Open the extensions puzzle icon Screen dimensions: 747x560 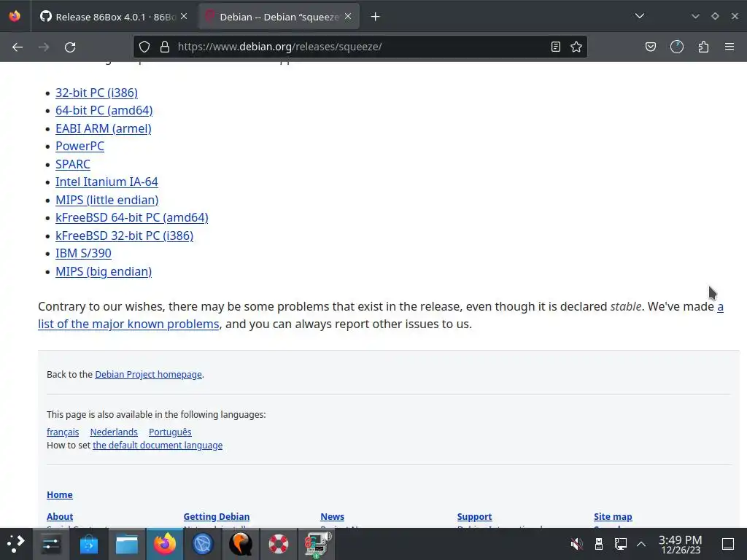click(x=703, y=47)
